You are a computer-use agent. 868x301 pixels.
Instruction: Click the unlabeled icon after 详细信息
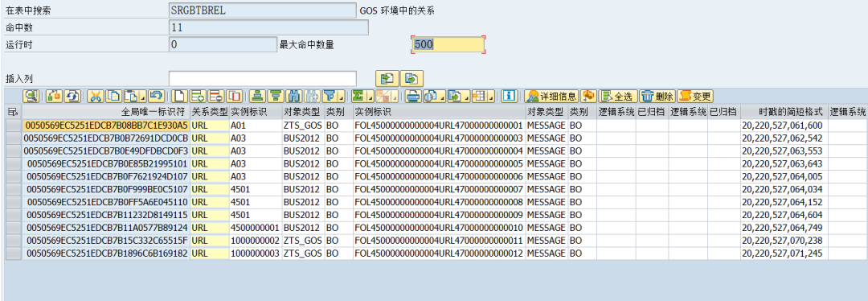point(588,96)
